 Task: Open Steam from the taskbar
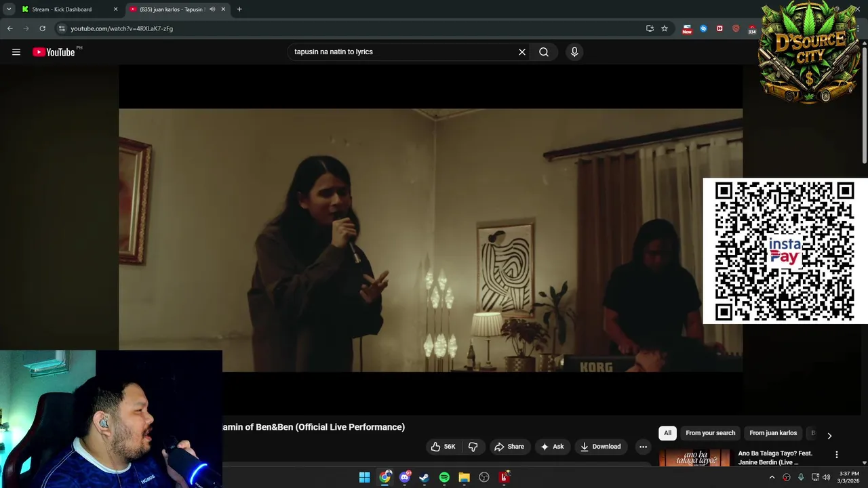tap(425, 477)
